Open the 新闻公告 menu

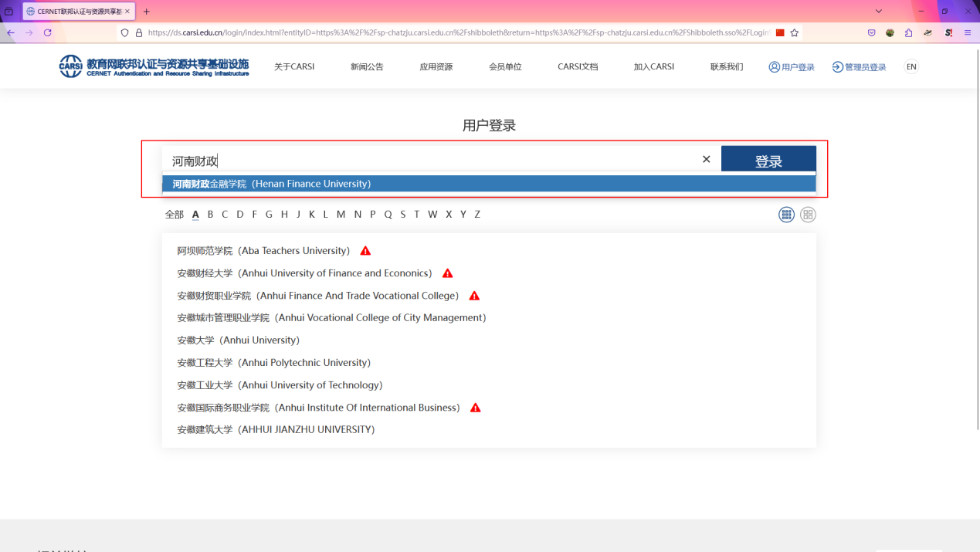367,67
